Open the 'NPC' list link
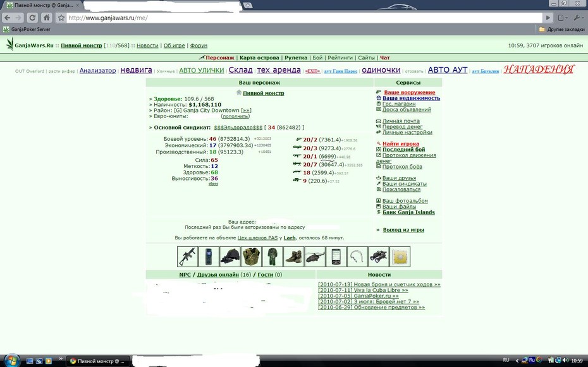This screenshot has height=367, width=588. (x=185, y=275)
